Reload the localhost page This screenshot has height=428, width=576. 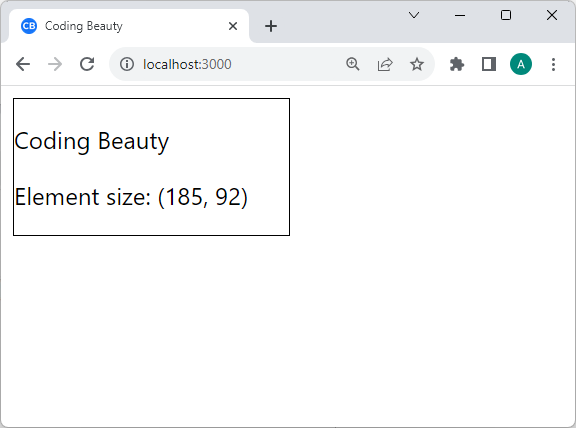tap(87, 64)
